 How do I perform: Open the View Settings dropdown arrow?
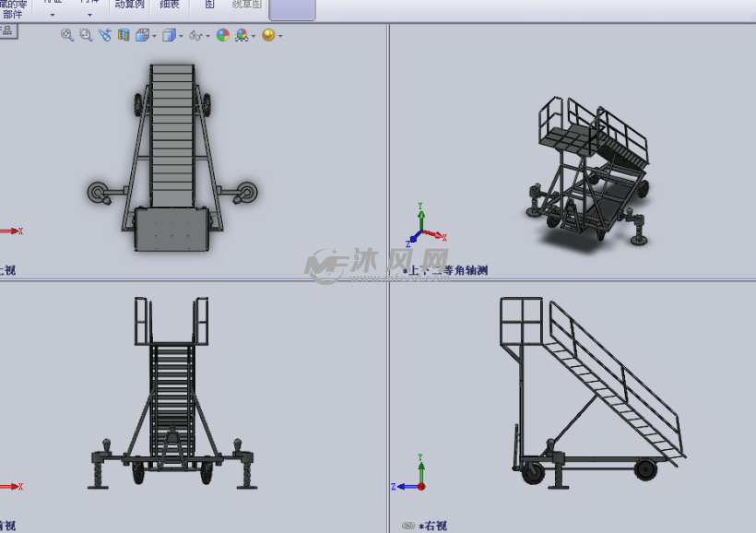pyautogui.click(x=280, y=36)
